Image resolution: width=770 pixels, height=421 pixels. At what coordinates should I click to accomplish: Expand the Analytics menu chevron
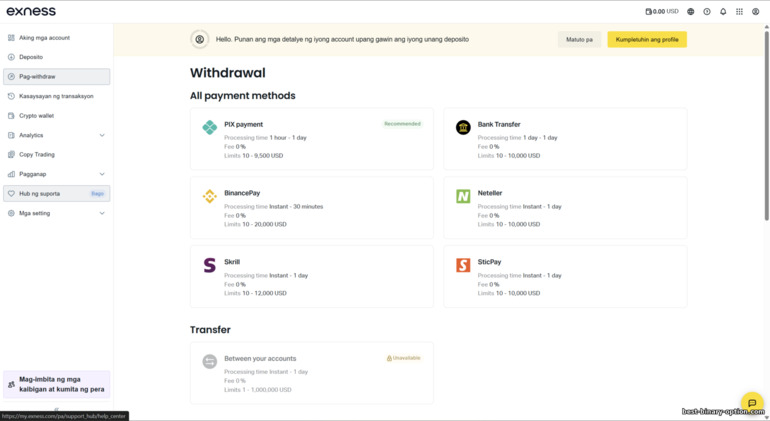[102, 135]
